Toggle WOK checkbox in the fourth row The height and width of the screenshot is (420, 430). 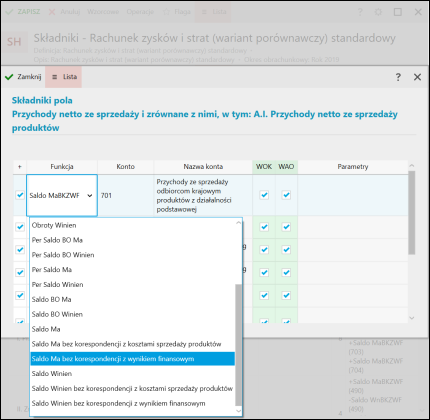(264, 272)
